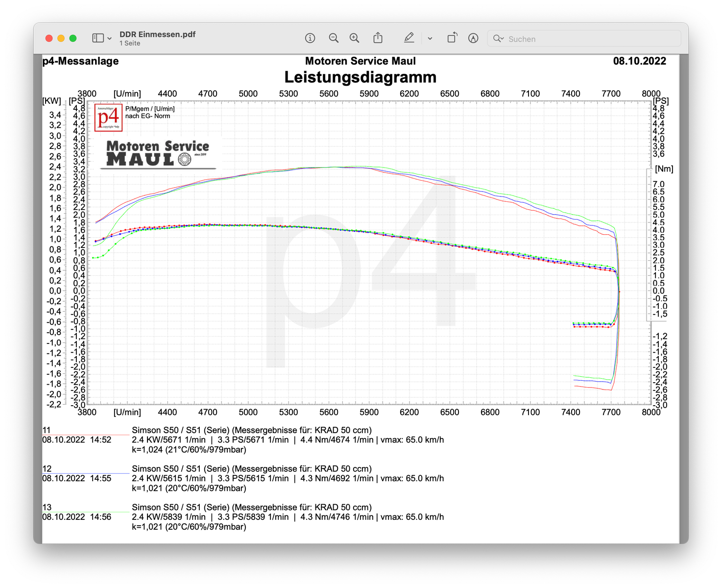Rotate the page with rotate icon
This screenshot has width=722, height=588.
pyautogui.click(x=452, y=38)
